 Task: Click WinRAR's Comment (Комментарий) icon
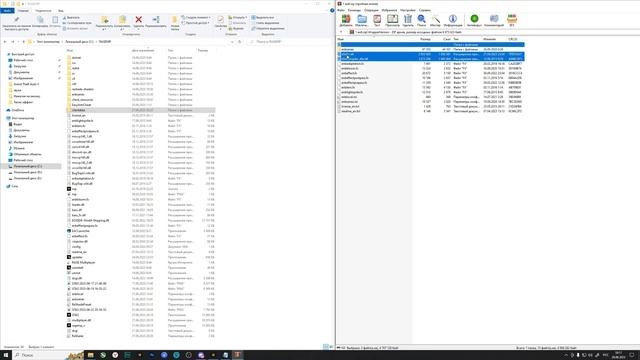(x=494, y=20)
